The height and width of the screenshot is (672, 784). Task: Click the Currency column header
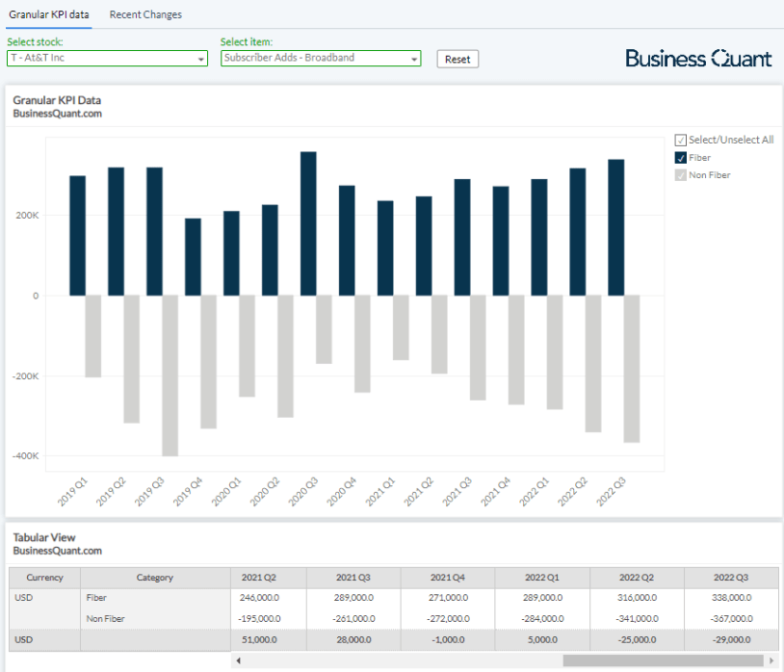[x=44, y=578]
